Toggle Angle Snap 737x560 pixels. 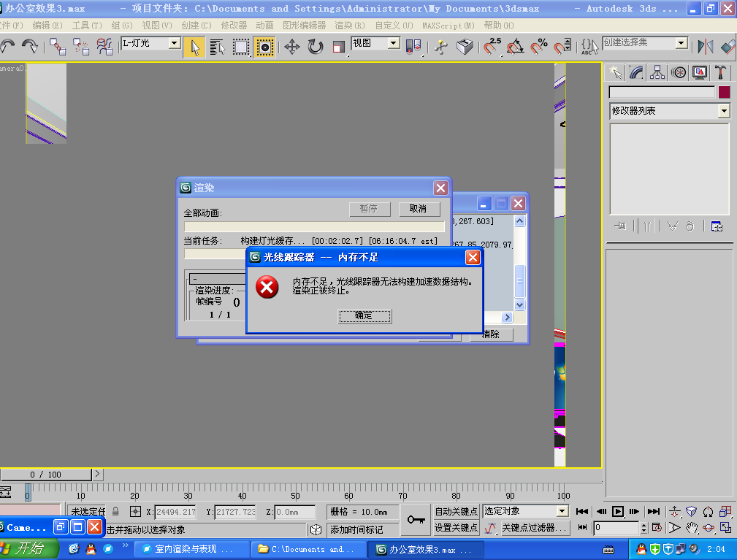pyautogui.click(x=515, y=47)
